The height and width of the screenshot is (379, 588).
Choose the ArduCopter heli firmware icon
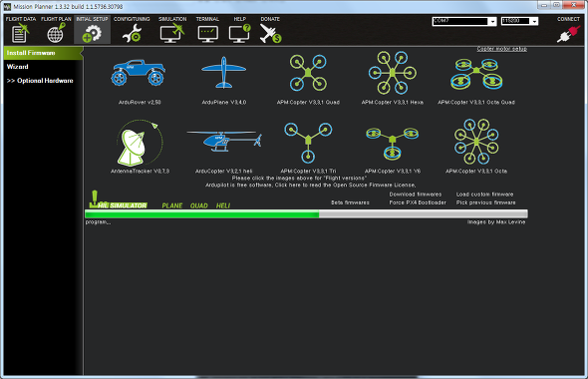point(224,142)
